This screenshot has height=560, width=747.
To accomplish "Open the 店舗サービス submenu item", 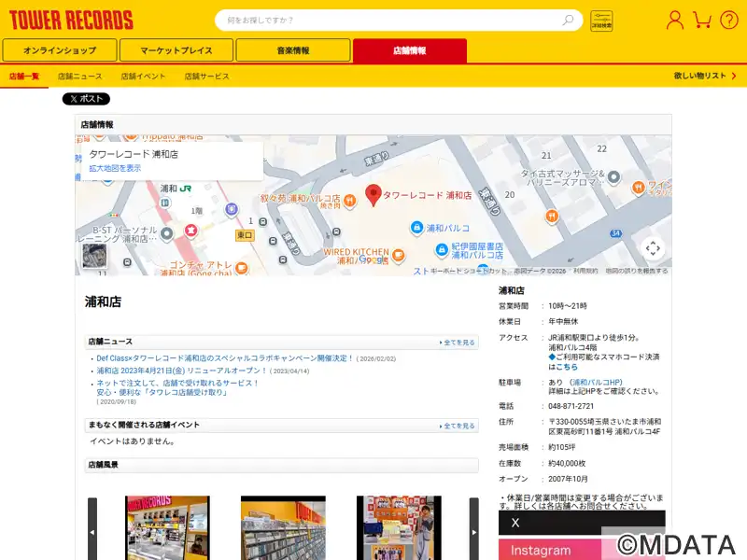I will (x=206, y=77).
